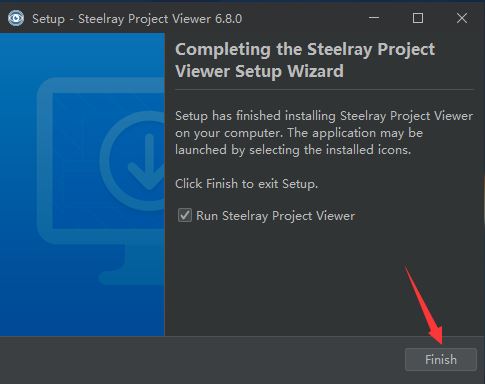The image size is (485, 384).
Task: Click the title text Setup - Steelray Project Viewer 6.8.0
Action: [137, 19]
